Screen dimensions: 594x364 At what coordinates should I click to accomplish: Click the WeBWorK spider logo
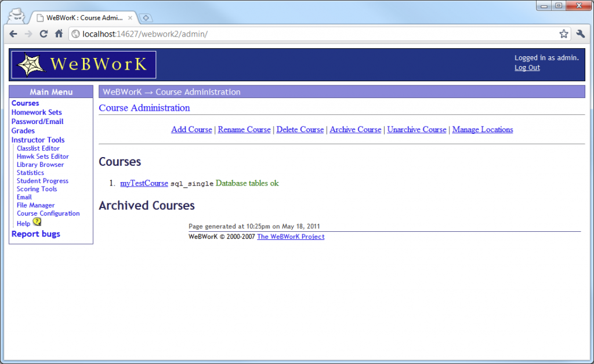[30, 64]
